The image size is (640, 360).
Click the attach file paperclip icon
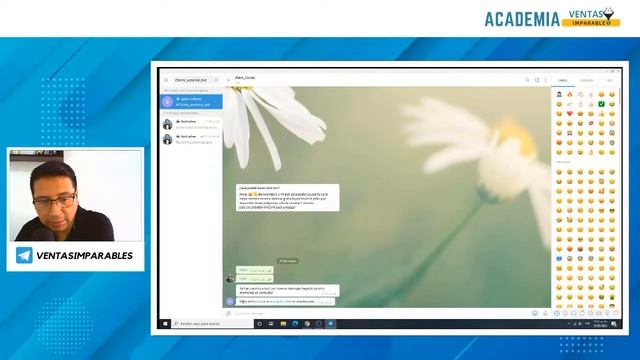tap(229, 313)
